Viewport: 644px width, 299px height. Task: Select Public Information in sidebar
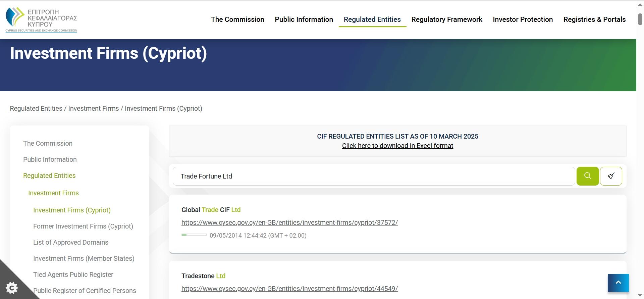[50, 159]
